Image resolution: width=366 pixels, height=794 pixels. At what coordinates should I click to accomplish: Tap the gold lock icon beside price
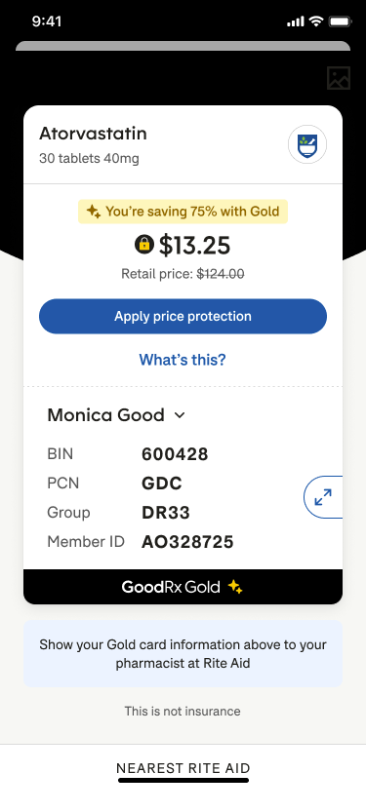point(144,245)
